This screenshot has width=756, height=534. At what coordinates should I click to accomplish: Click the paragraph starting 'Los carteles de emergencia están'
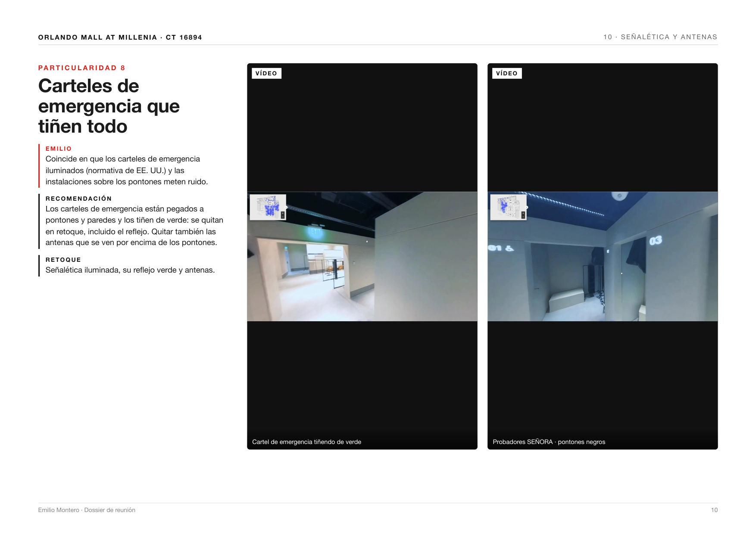click(134, 226)
